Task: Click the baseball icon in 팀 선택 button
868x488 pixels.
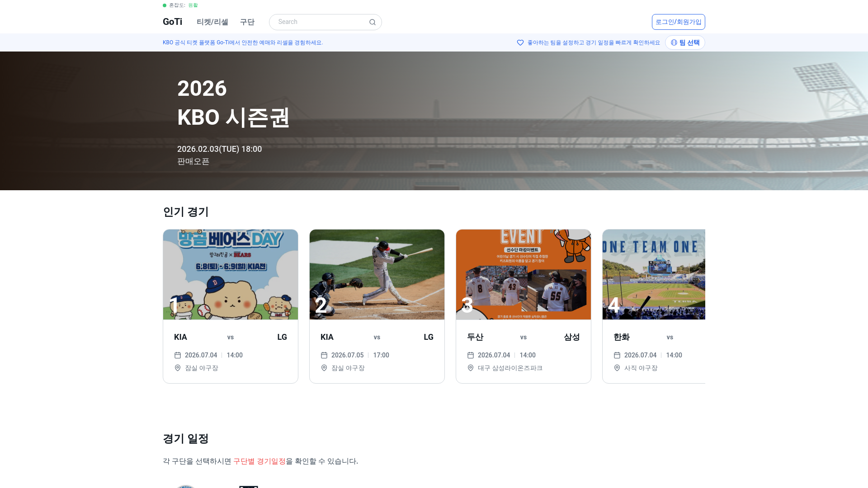Action: pyautogui.click(x=674, y=42)
